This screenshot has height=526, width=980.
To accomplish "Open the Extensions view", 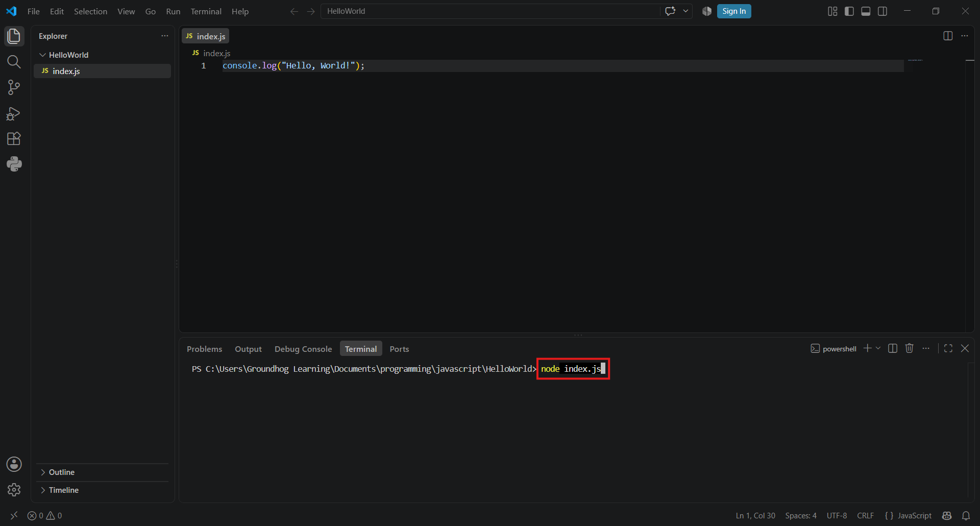I will pyautogui.click(x=14, y=138).
